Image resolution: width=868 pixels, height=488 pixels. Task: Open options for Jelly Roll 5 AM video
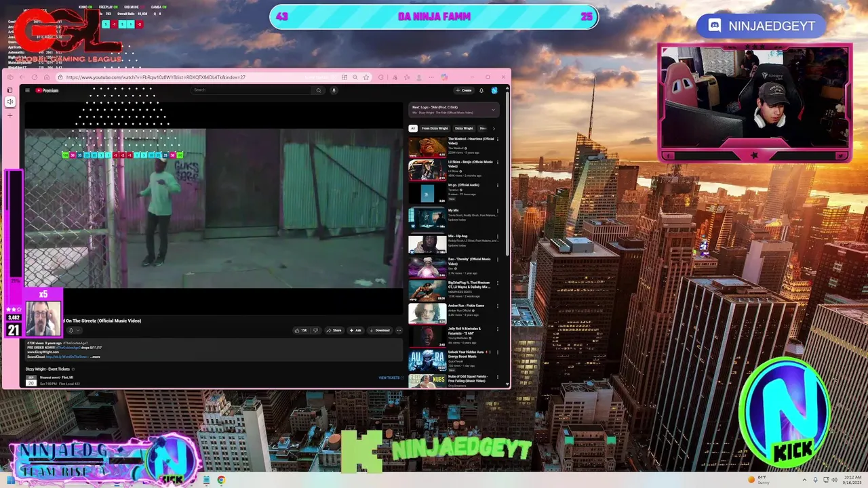(498, 329)
